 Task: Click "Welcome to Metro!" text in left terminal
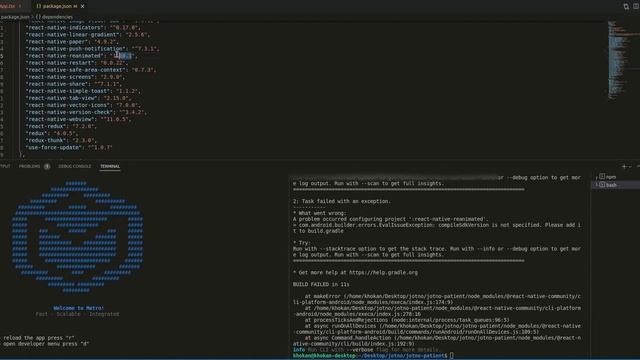pos(78,308)
